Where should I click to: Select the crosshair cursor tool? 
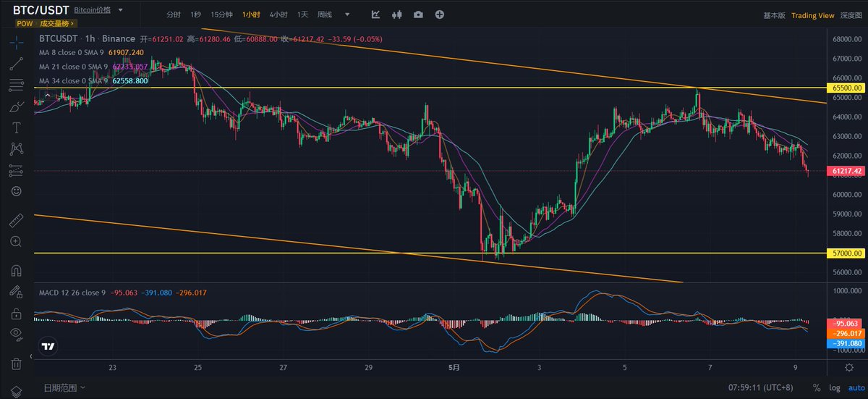(x=16, y=42)
